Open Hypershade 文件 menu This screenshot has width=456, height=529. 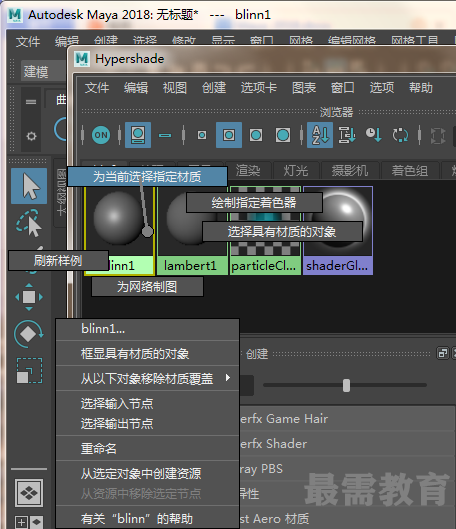click(97, 88)
